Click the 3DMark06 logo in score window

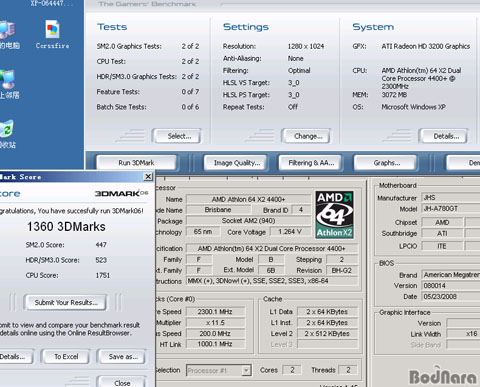coord(121,193)
